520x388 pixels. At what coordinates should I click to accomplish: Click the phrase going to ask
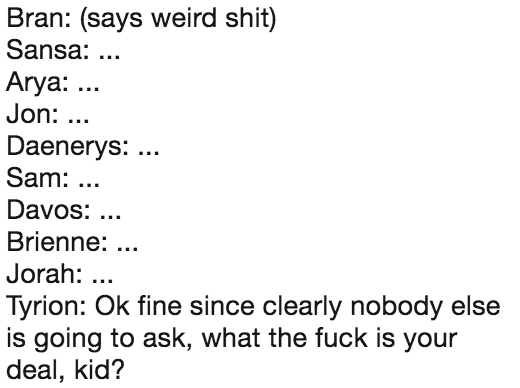click(113, 339)
